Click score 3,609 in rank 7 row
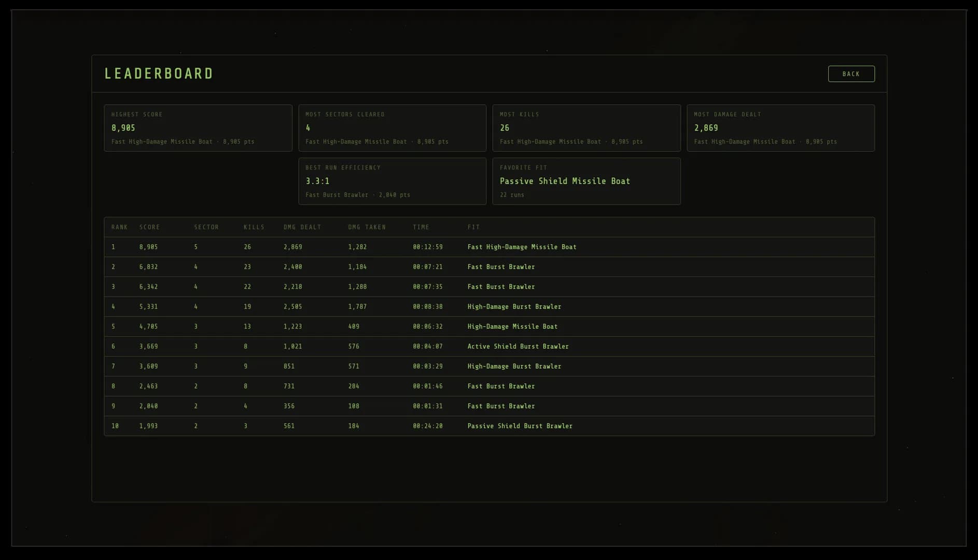978x560 pixels. coord(148,366)
